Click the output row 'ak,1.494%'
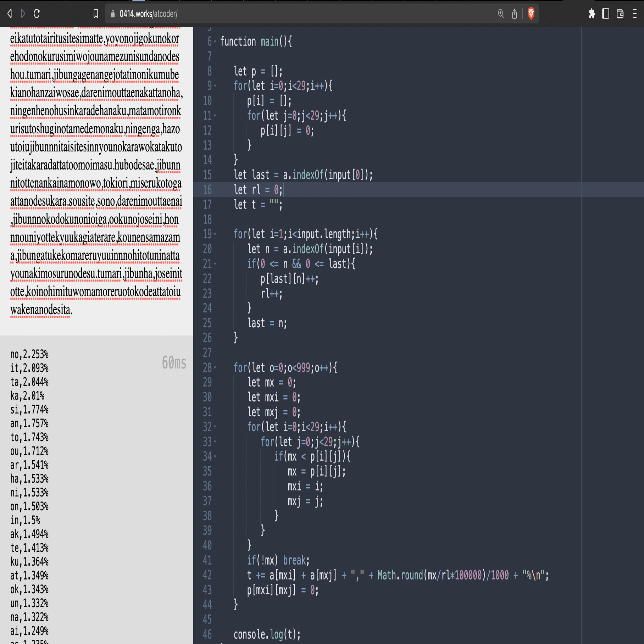 29,534
